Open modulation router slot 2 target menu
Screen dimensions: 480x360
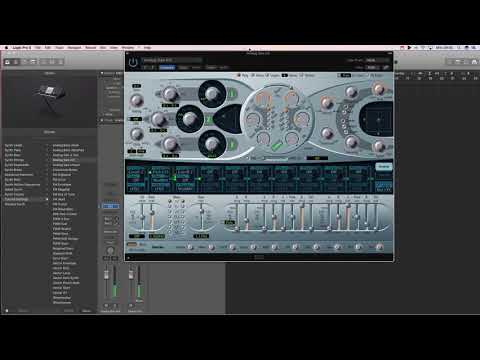[161, 172]
